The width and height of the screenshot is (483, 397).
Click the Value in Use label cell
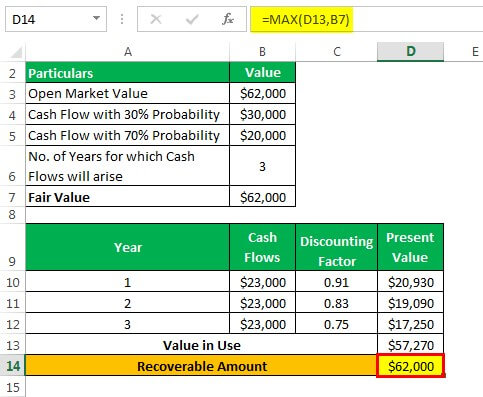pyautogui.click(x=201, y=345)
